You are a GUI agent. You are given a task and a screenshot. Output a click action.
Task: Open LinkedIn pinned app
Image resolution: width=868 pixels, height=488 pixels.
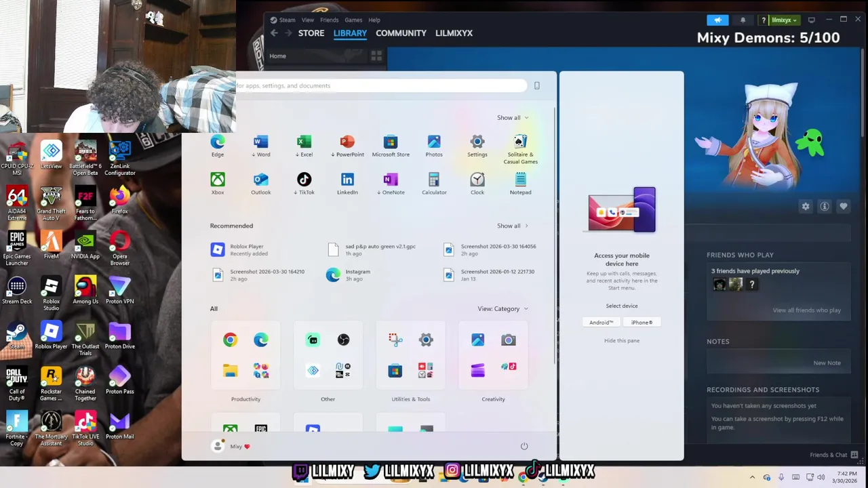347,184
